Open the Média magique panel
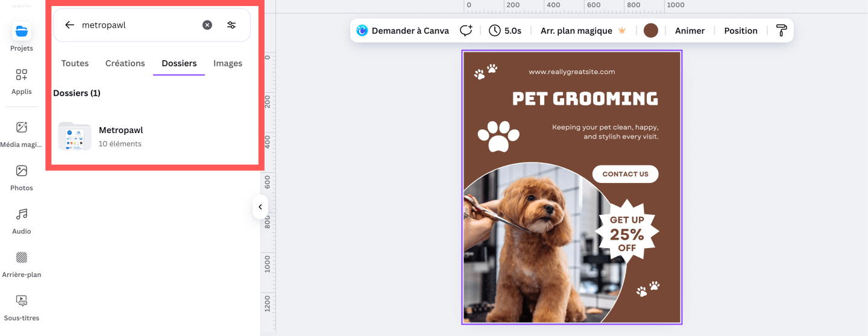The image size is (868, 336). click(x=22, y=134)
